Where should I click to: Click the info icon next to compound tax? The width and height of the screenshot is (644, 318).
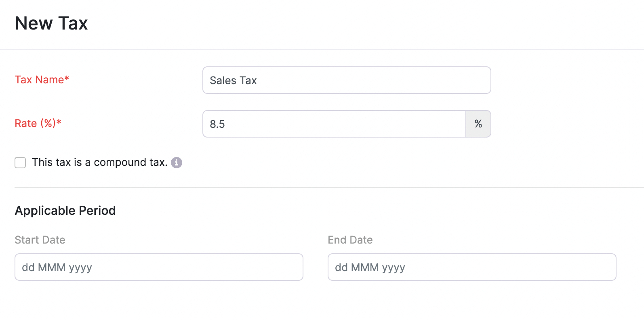point(176,162)
